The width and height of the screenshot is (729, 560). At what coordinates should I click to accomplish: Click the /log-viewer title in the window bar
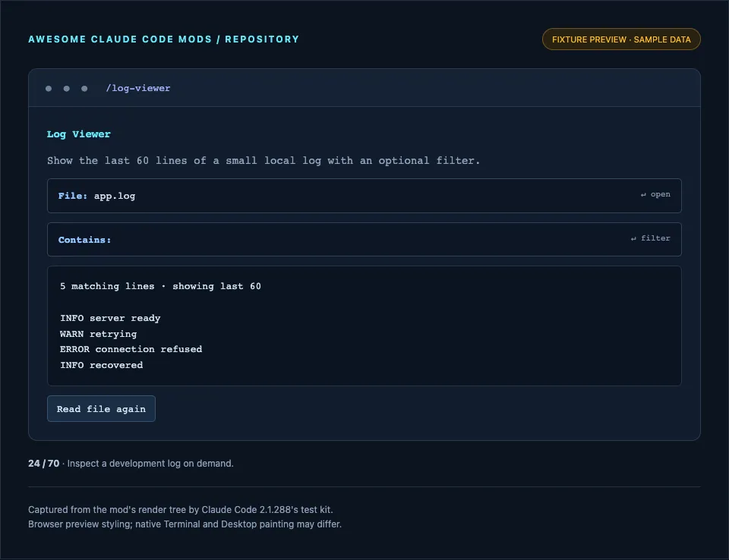[x=138, y=88]
